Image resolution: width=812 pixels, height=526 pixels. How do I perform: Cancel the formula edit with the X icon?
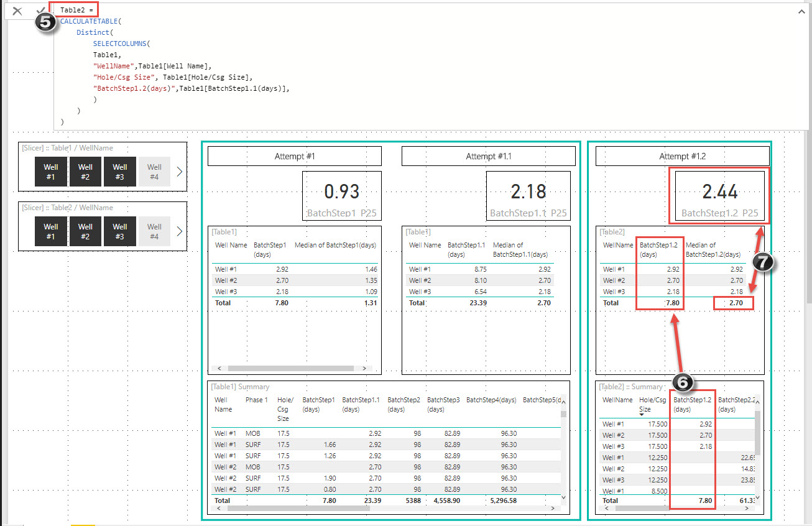coord(17,11)
